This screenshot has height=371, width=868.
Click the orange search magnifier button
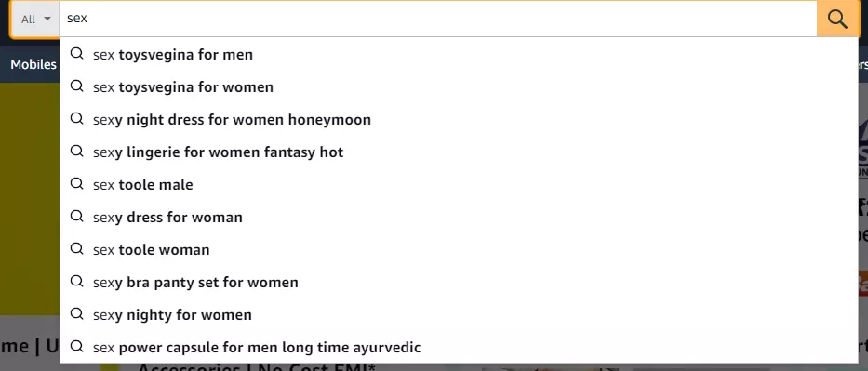837,19
